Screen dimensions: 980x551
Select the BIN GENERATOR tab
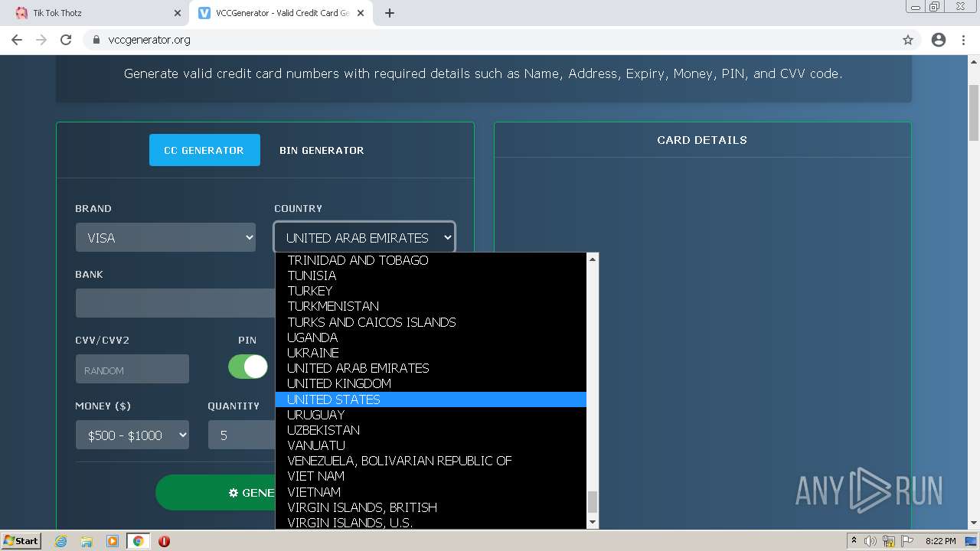322,150
